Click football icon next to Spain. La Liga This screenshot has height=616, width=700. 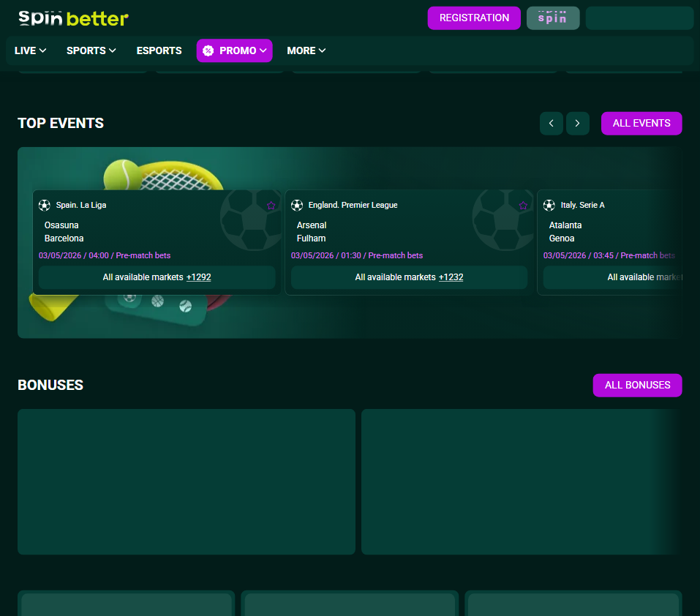(x=44, y=206)
